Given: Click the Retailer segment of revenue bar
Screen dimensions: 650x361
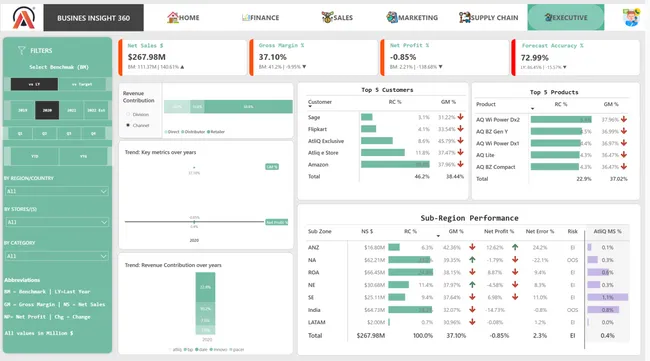Looking at the screenshot, I should tap(248, 107).
